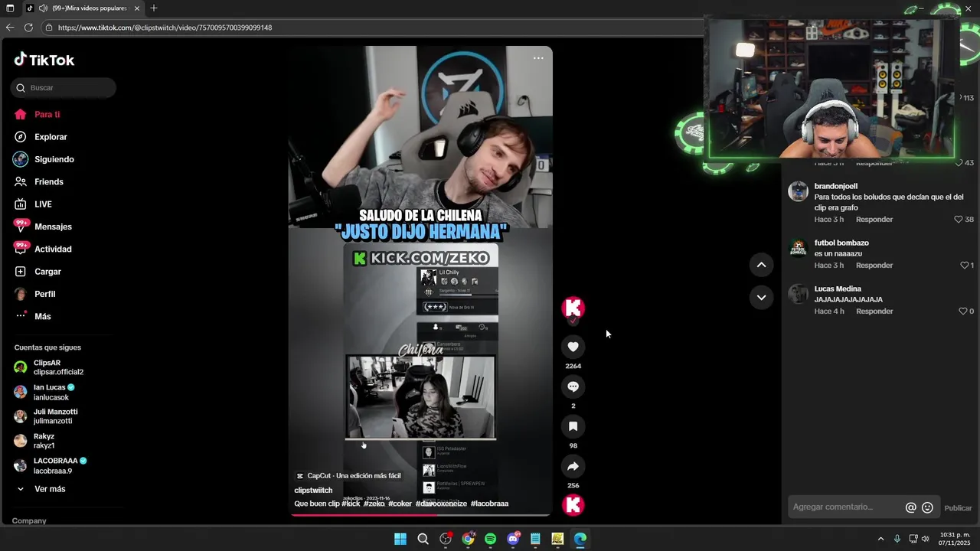Reply to futbol bombazo's comment
The width and height of the screenshot is (980, 551).
click(874, 266)
